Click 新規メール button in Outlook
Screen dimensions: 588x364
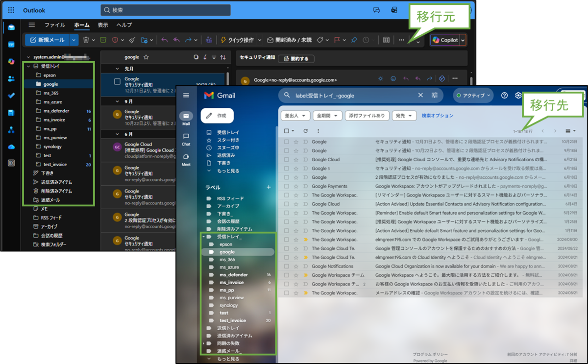tap(47, 40)
